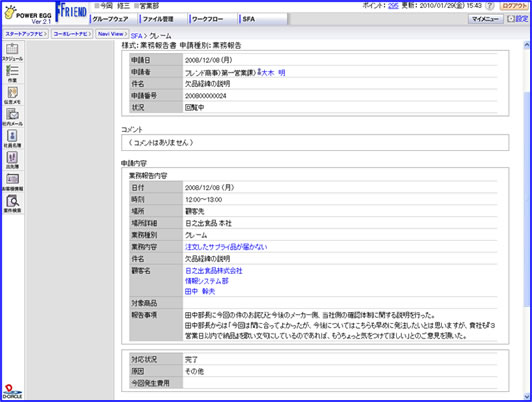Click the 業務種別 value クレーム
This screenshot has height=402, width=532.
pyautogui.click(x=196, y=235)
